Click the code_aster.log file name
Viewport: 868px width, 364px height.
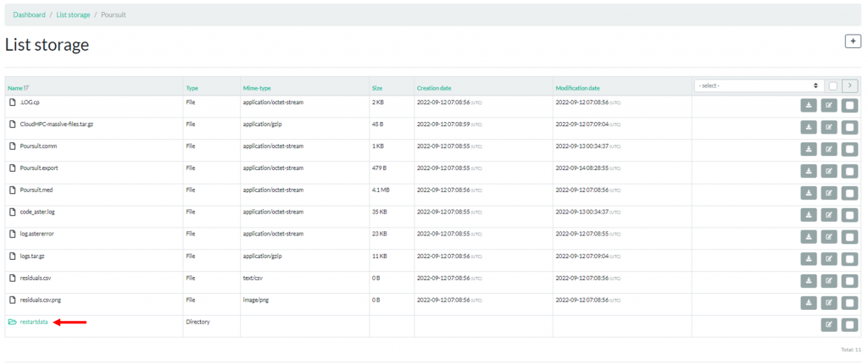(37, 212)
